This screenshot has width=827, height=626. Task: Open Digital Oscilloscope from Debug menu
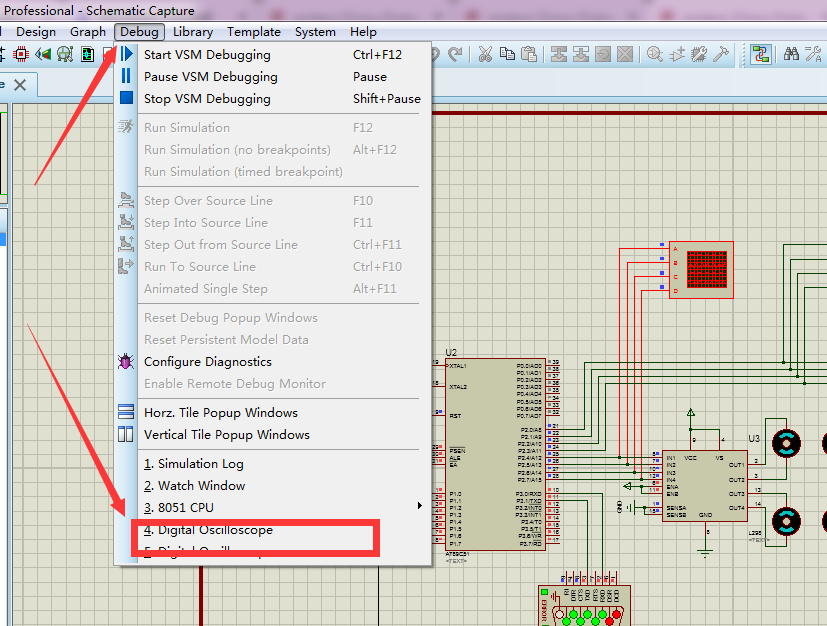point(215,530)
